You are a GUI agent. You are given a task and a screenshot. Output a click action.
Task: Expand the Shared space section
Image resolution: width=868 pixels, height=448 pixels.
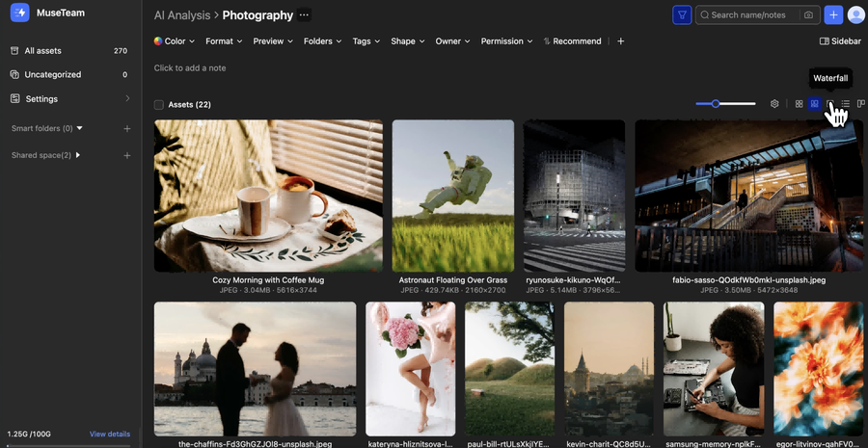click(78, 155)
